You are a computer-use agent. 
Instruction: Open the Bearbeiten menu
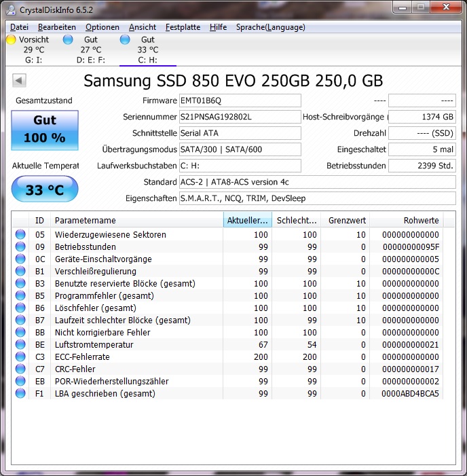[x=57, y=27]
